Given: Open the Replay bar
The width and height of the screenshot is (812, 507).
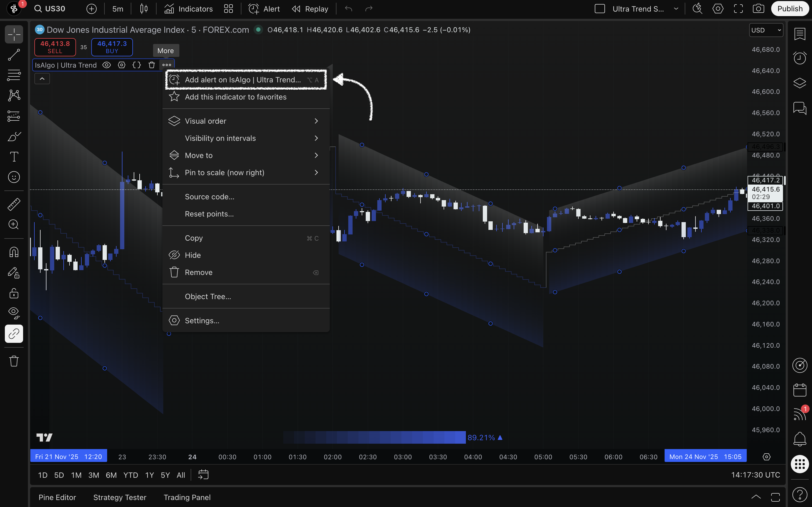Looking at the screenshot, I should (x=310, y=9).
